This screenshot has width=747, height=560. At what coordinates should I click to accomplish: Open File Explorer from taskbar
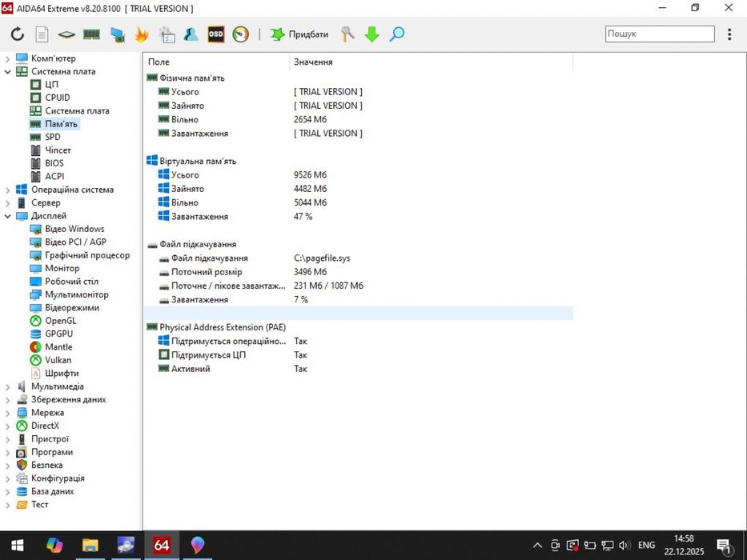click(90, 546)
